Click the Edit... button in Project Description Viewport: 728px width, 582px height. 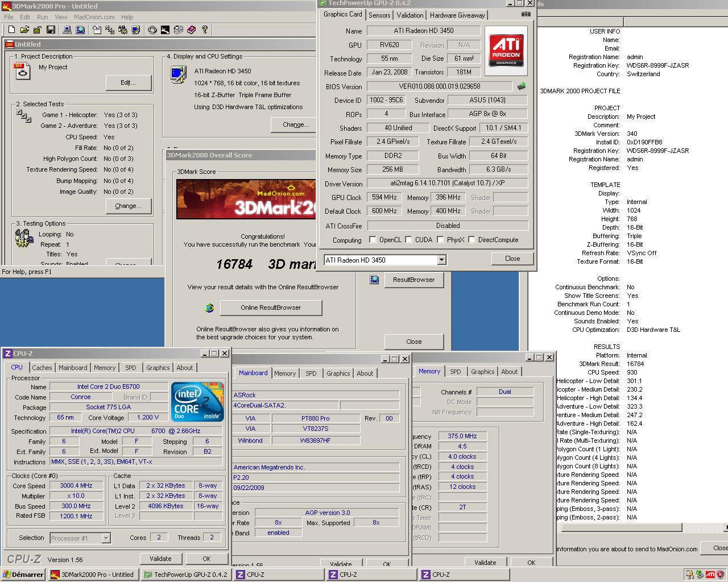pyautogui.click(x=129, y=82)
